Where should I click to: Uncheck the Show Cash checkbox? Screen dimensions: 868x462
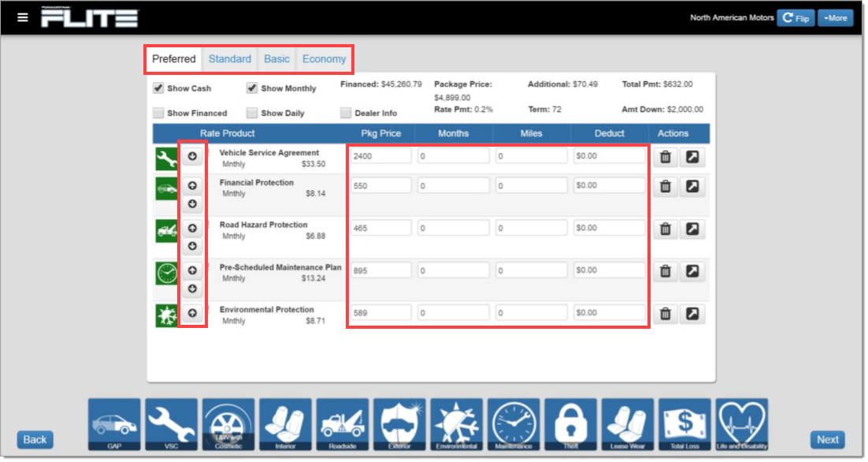point(158,88)
